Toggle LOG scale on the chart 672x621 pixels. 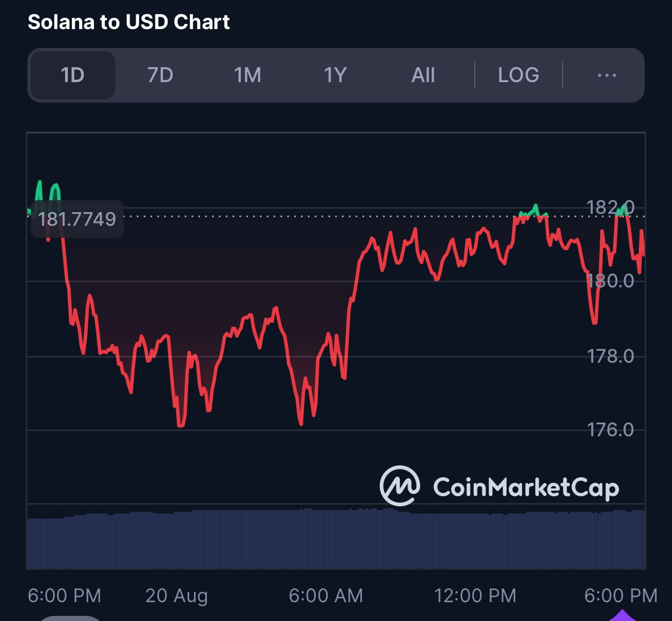pyautogui.click(x=519, y=75)
